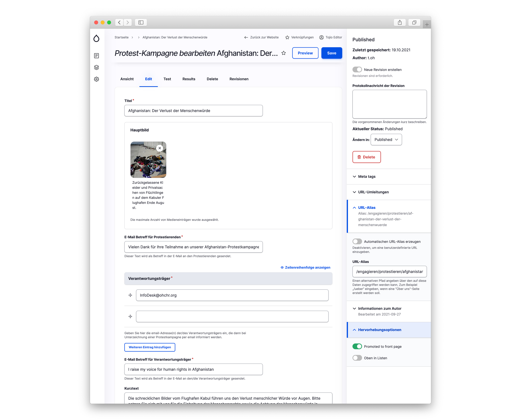The width and height of the screenshot is (521, 420).
Task: Click the Verknüpfungen star link
Action: click(299, 37)
